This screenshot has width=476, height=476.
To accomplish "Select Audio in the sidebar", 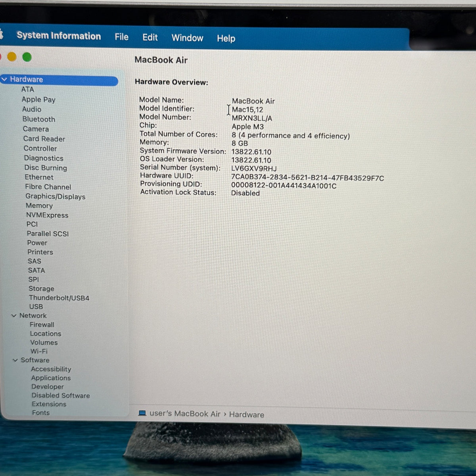I will click(x=32, y=109).
